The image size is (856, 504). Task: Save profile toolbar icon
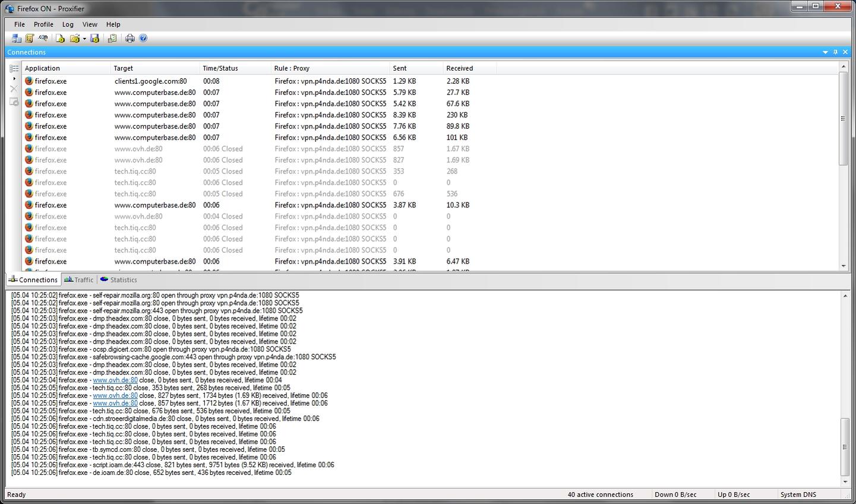click(x=94, y=38)
